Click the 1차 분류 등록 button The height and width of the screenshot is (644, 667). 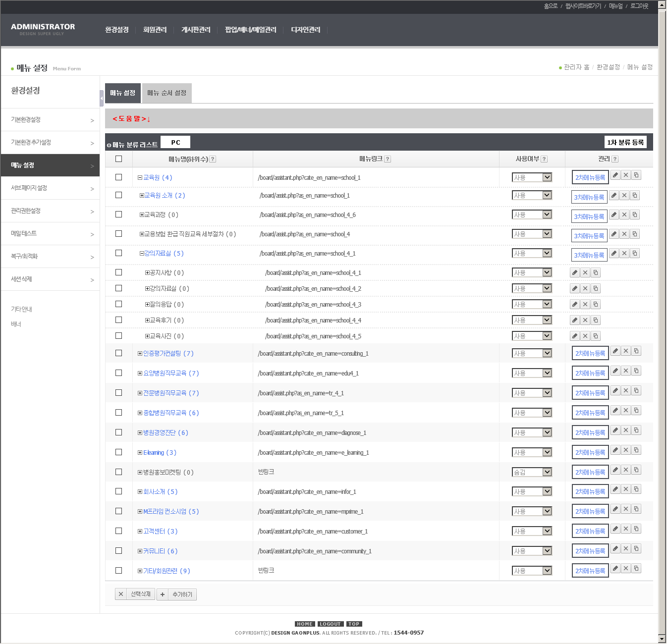625,143
